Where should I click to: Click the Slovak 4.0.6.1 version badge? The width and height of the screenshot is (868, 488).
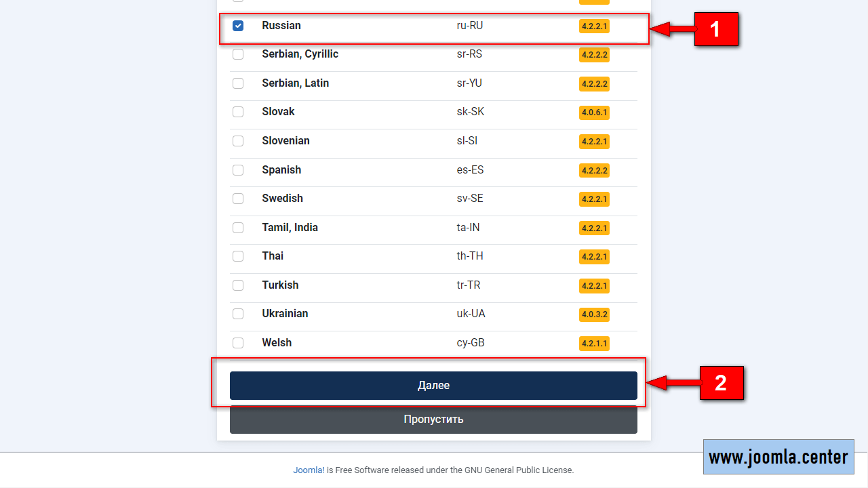click(594, 113)
